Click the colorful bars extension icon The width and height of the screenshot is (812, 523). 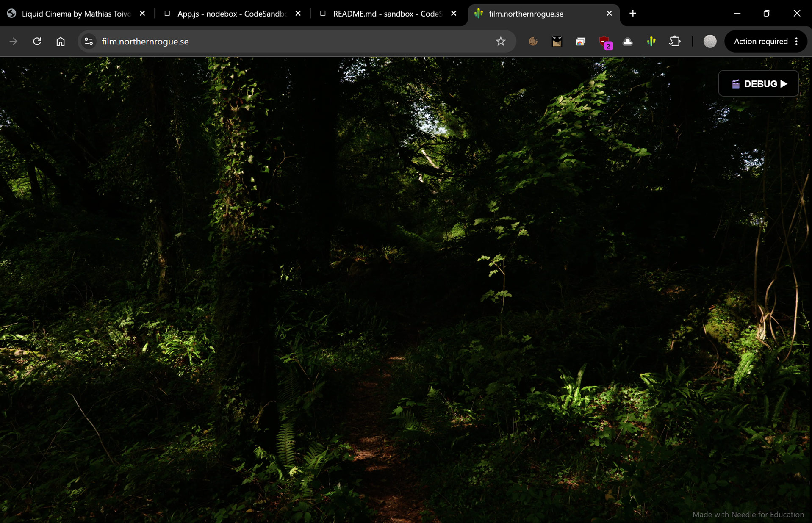(x=651, y=41)
